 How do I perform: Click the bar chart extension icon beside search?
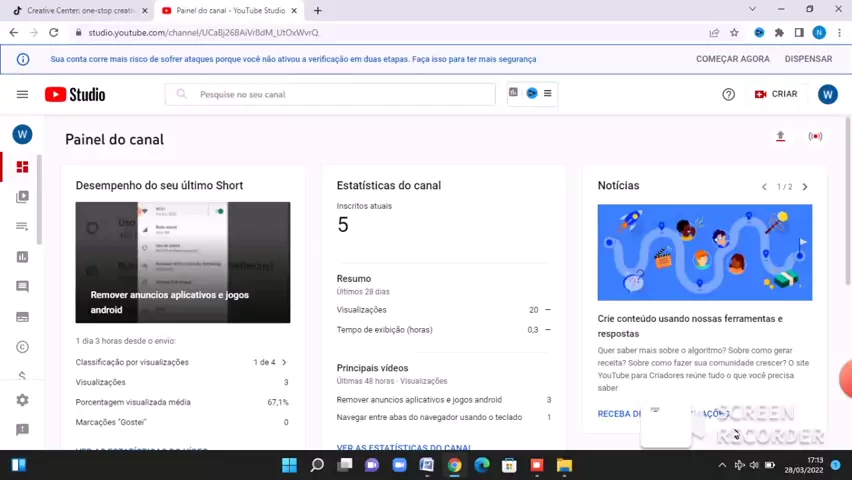(513, 92)
